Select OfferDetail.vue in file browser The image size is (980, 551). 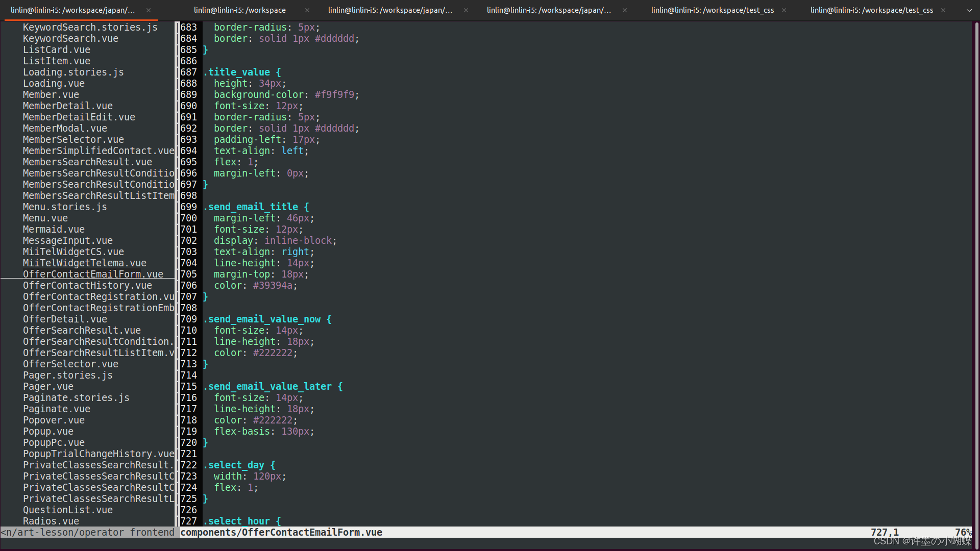(x=65, y=319)
